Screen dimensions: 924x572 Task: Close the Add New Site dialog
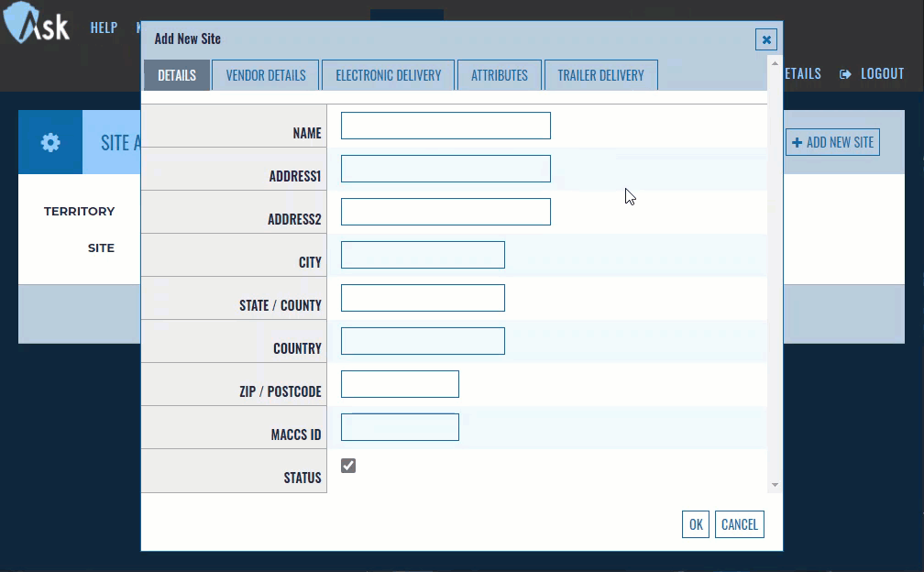[x=766, y=39]
